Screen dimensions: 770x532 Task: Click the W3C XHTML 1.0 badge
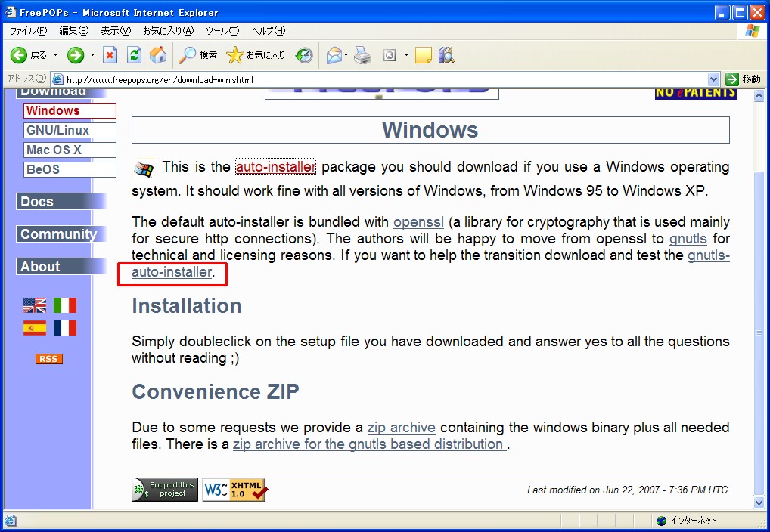click(234, 489)
